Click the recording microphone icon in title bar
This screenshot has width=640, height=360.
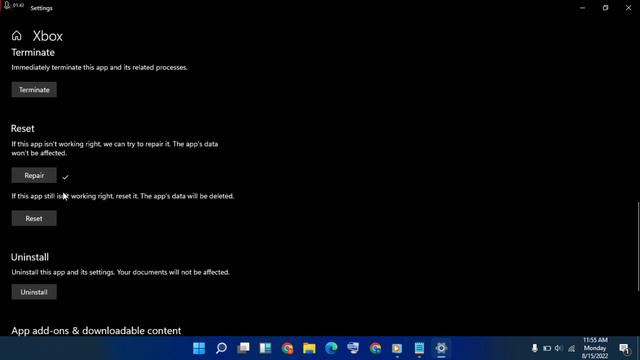point(7,6)
